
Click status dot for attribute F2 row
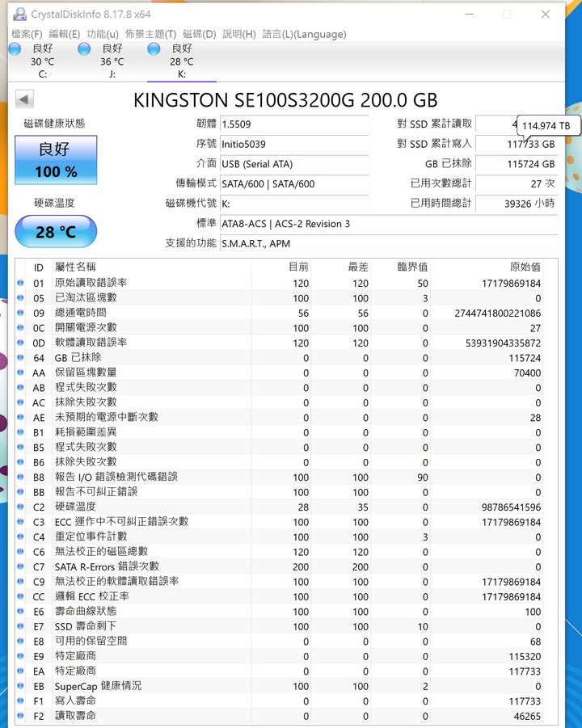point(20,715)
